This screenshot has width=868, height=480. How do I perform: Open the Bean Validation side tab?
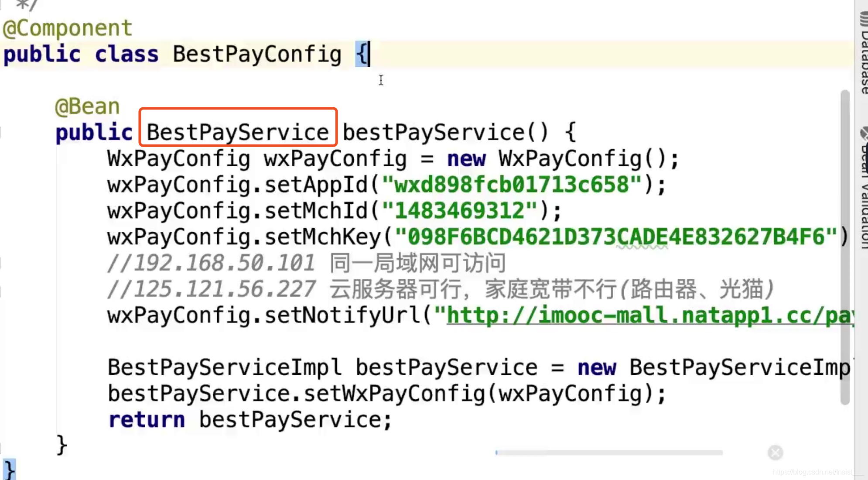(x=864, y=189)
